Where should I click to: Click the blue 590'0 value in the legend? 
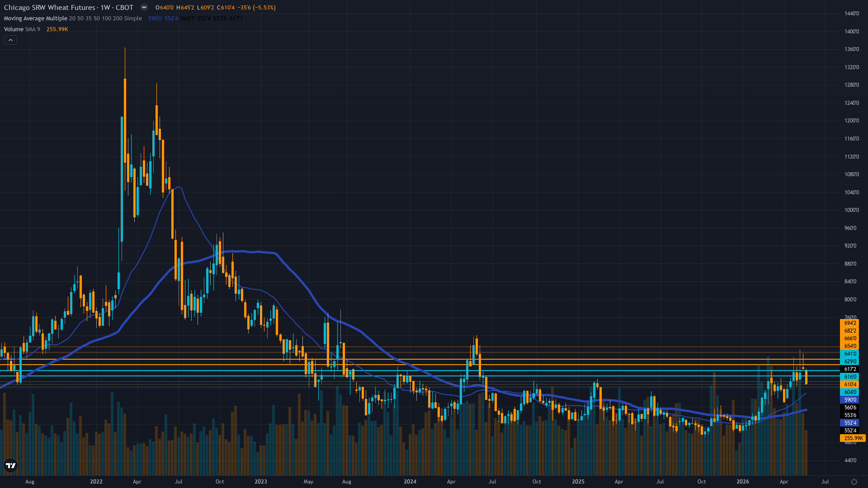155,19
